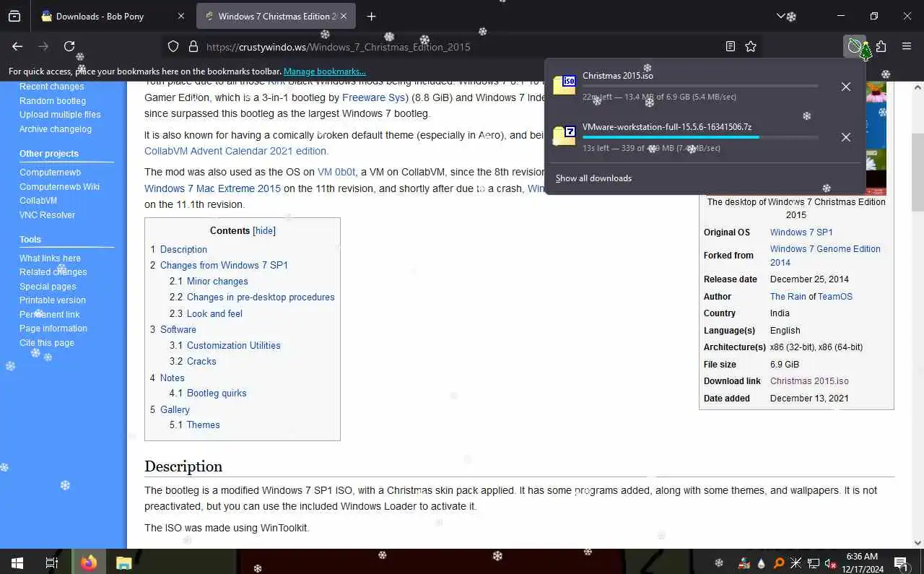The image size is (924, 574).
Task: Open Random bootleg in the sidebar
Action: click(53, 101)
